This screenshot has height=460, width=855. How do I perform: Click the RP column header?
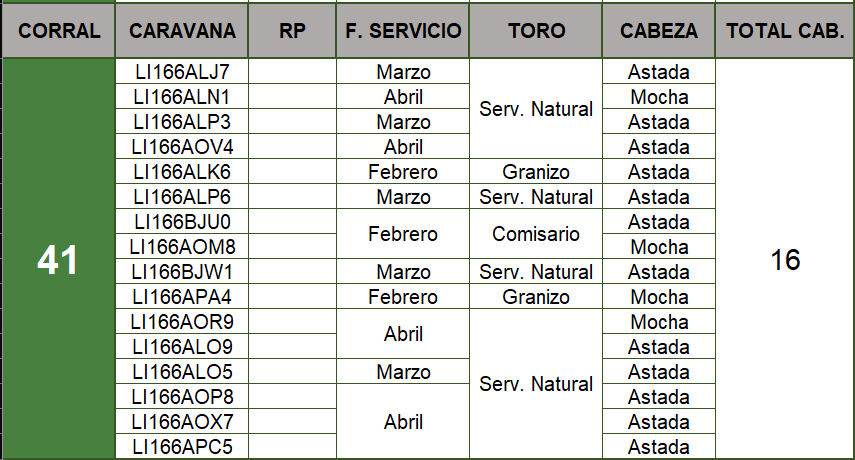click(x=292, y=31)
